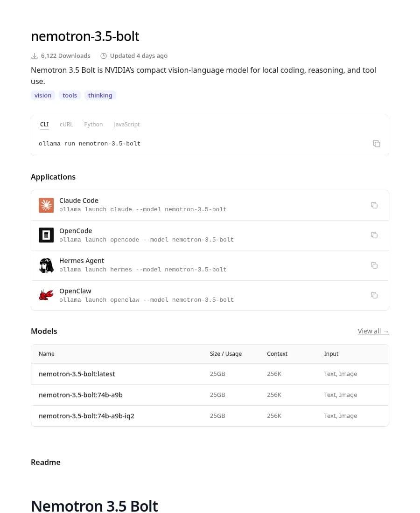Click the Context column header
The width and height of the screenshot is (420, 513).
(x=277, y=354)
